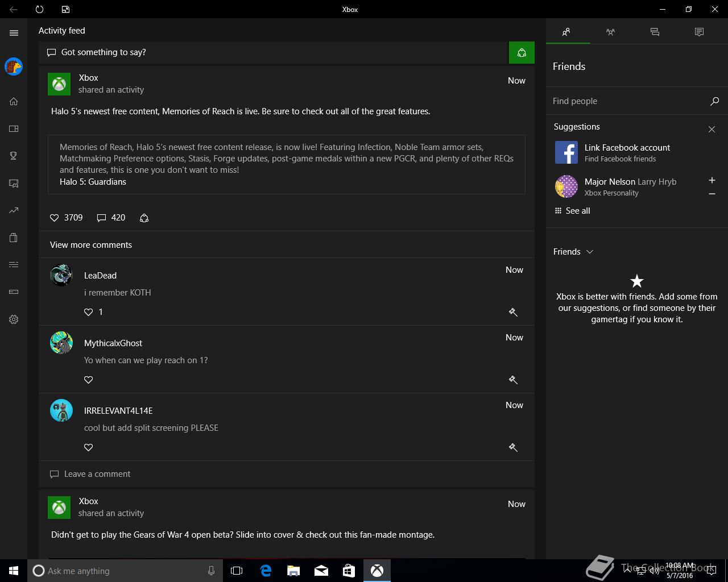Open Achievements trophy icon

14,156
